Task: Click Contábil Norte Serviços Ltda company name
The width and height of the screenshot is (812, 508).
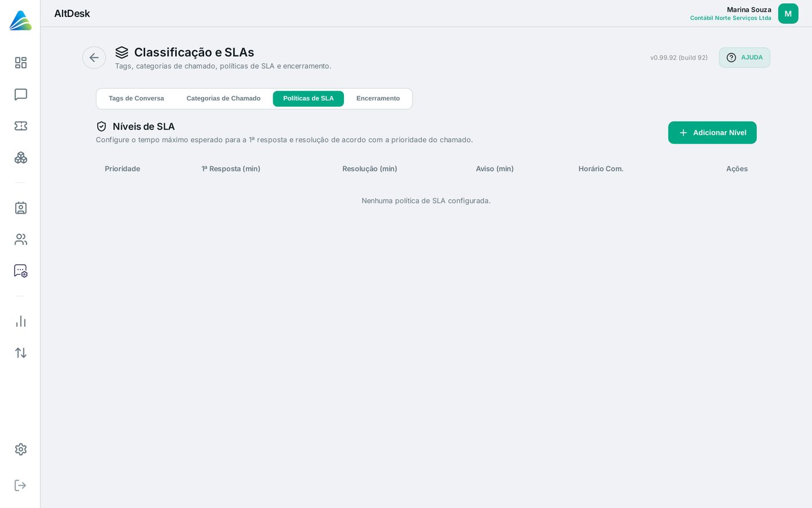Action: point(731,18)
